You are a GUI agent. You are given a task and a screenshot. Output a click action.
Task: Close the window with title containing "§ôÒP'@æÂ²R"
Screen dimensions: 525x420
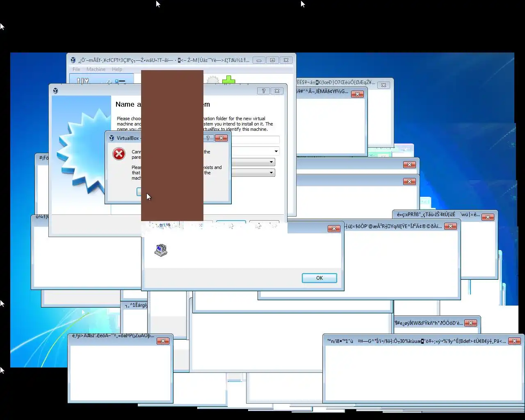tap(450, 226)
